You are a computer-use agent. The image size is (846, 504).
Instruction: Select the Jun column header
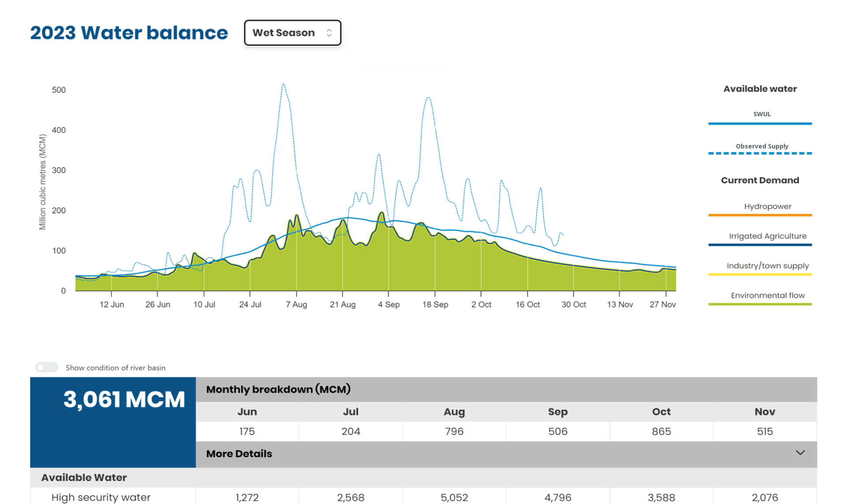[x=247, y=411]
